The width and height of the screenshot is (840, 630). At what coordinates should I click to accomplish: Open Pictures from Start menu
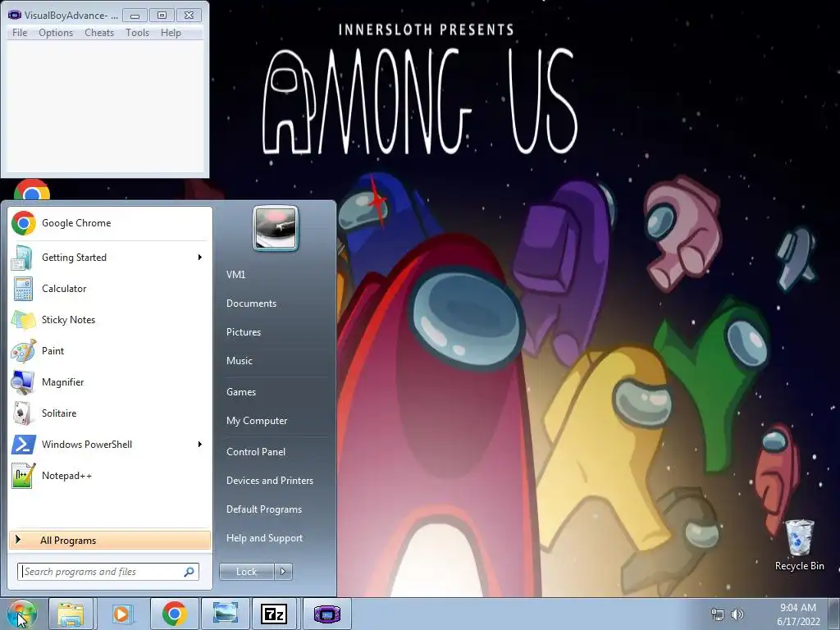243,332
